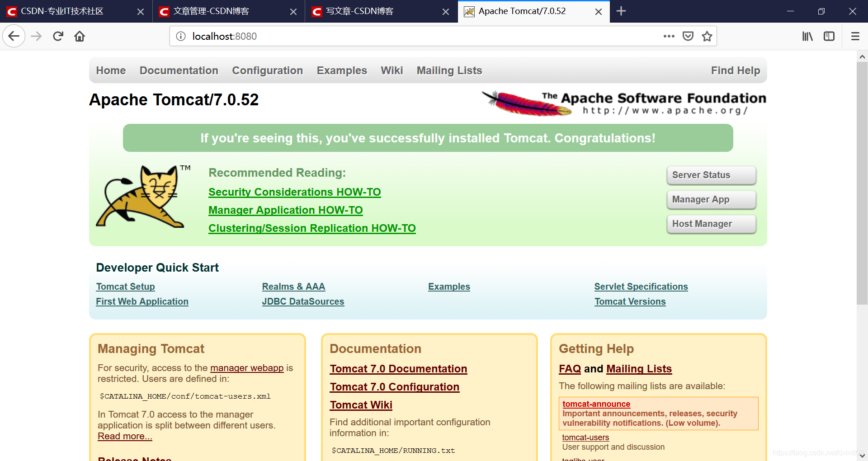Image resolution: width=868 pixels, height=461 pixels.
Task: Show site information icon in address bar
Action: (181, 36)
